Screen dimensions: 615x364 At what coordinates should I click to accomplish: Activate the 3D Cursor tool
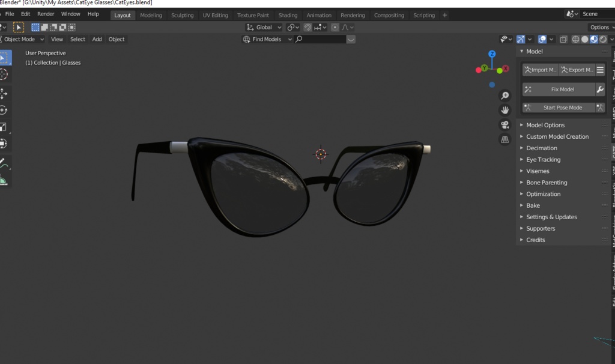tap(6, 74)
